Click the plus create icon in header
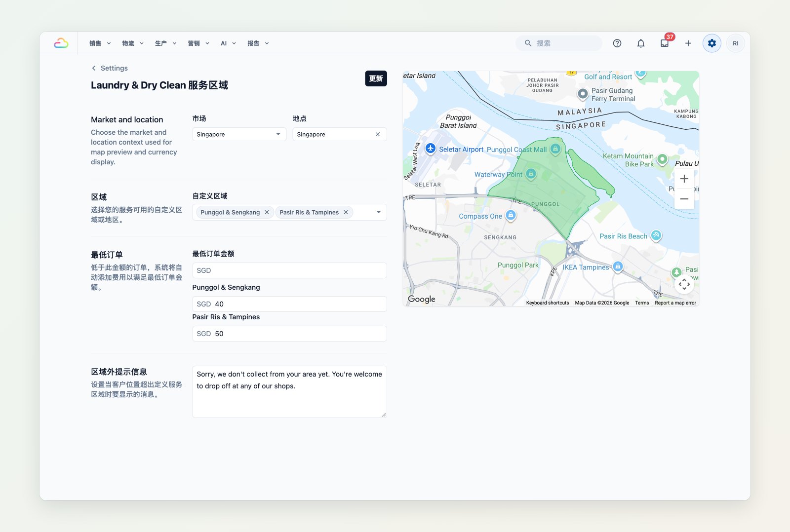The width and height of the screenshot is (790, 532). pos(688,43)
